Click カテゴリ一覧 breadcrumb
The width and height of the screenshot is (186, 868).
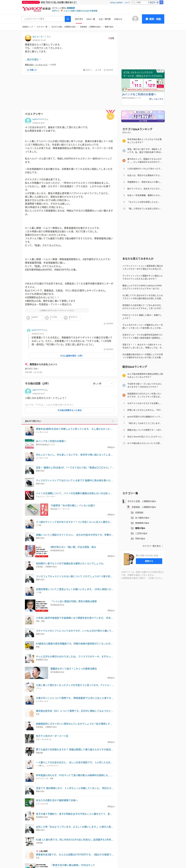click(42, 27)
